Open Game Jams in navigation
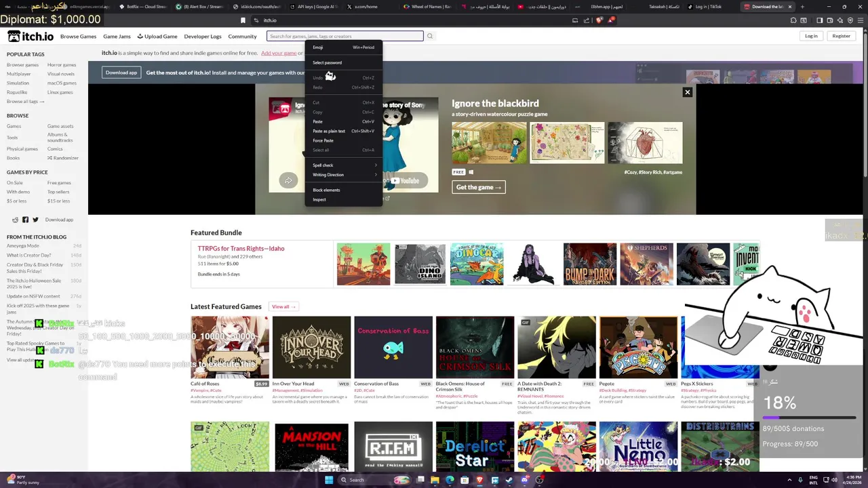Image resolution: width=868 pixels, height=488 pixels. pyautogui.click(x=117, y=36)
